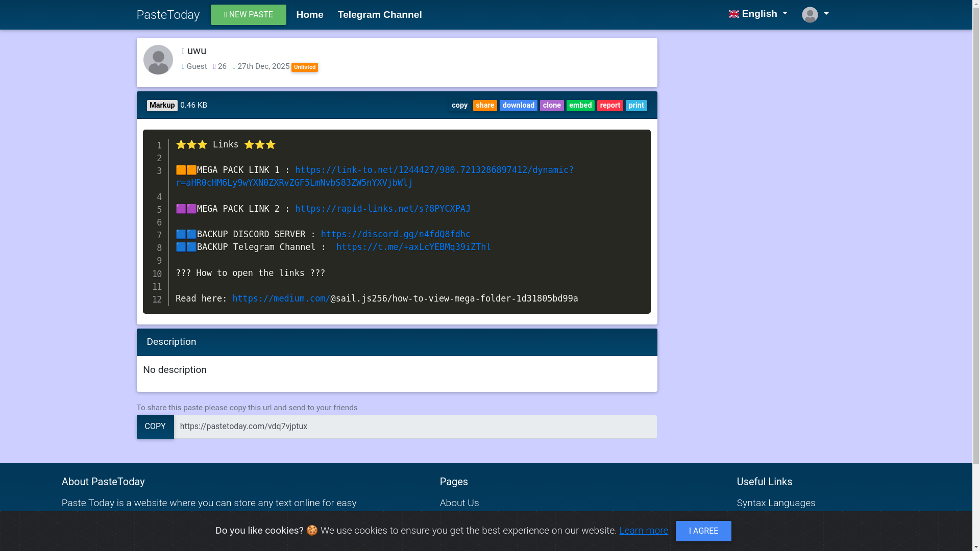Click the star Links heading line
The image size is (980, 551).
pyautogui.click(x=226, y=144)
